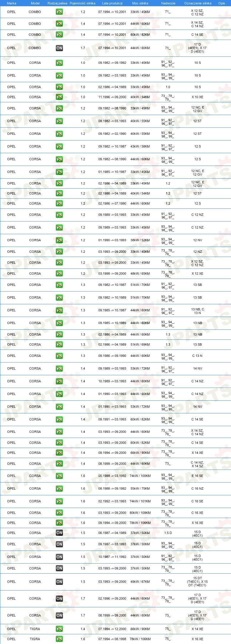This screenshot has width=231, height=644.
Task: Click petrol icon in CORSA X 14 XE row
Action: coord(59,453)
